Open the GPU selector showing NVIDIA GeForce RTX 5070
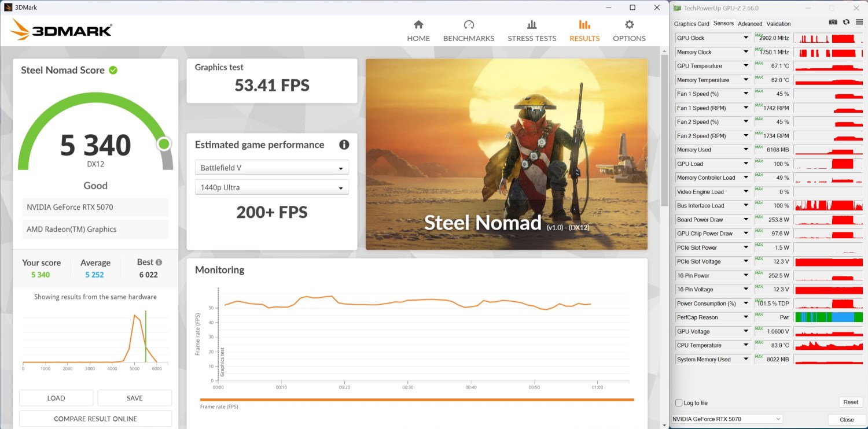 coord(727,419)
